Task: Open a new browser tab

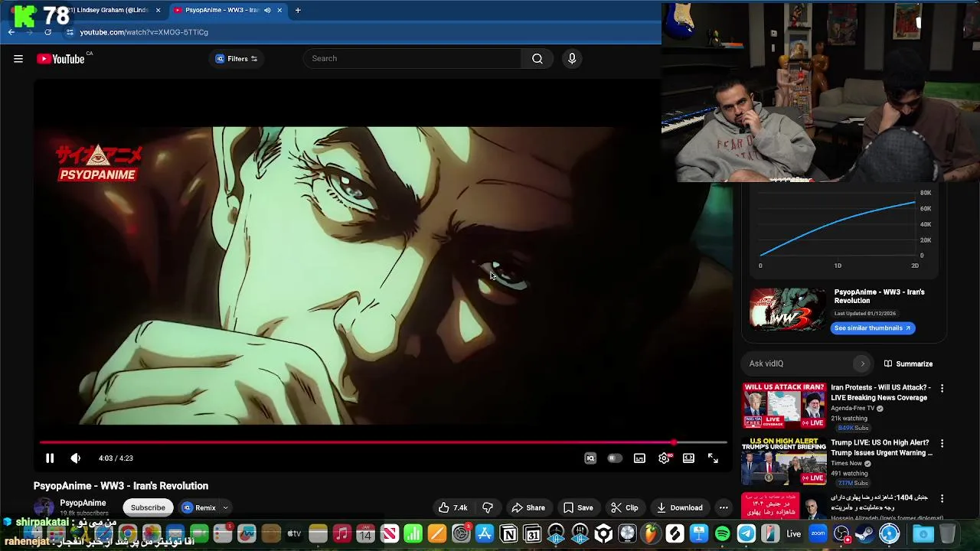Action: 298,11
